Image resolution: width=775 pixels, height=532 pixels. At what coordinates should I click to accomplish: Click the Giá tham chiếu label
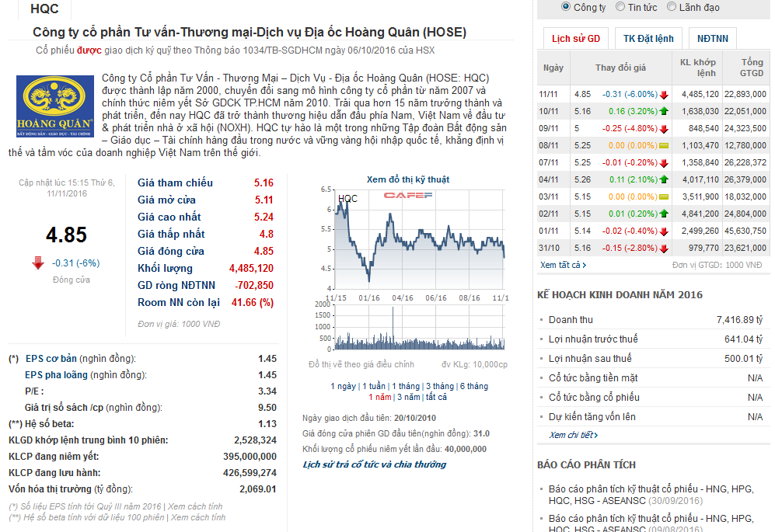(175, 183)
